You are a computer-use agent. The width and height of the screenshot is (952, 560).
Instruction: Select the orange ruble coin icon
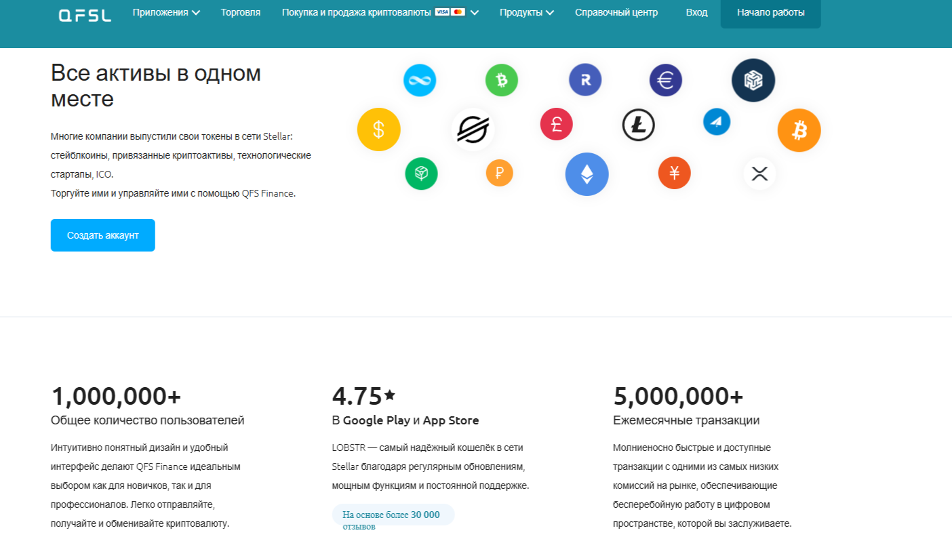(x=499, y=173)
